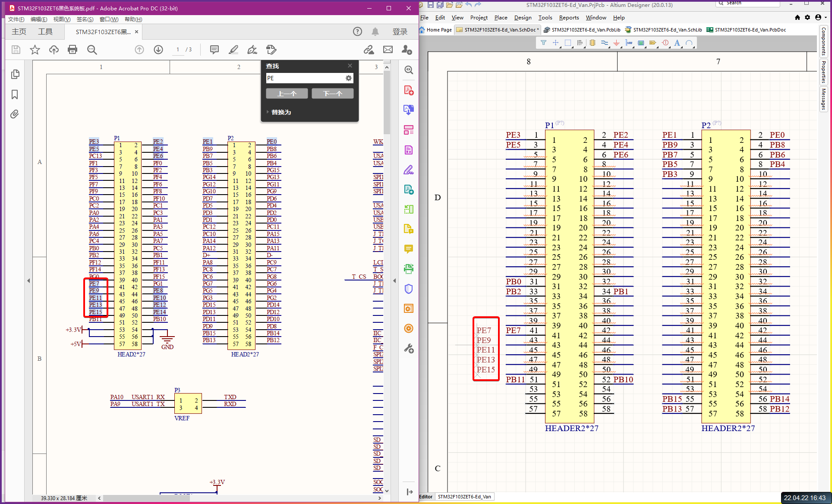
Task: Open the Protect tool in Acrobat
Action: [x=409, y=289]
